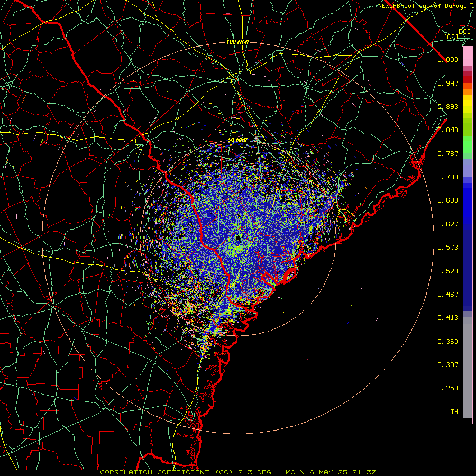The image size is (476, 476).
Task: Click the 0.947 scale value
Action: 448,83
